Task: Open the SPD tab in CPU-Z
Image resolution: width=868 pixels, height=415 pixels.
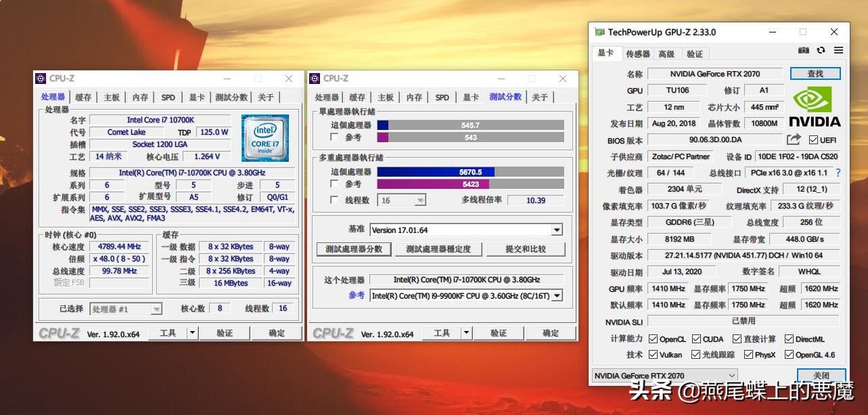Action: click(x=168, y=97)
